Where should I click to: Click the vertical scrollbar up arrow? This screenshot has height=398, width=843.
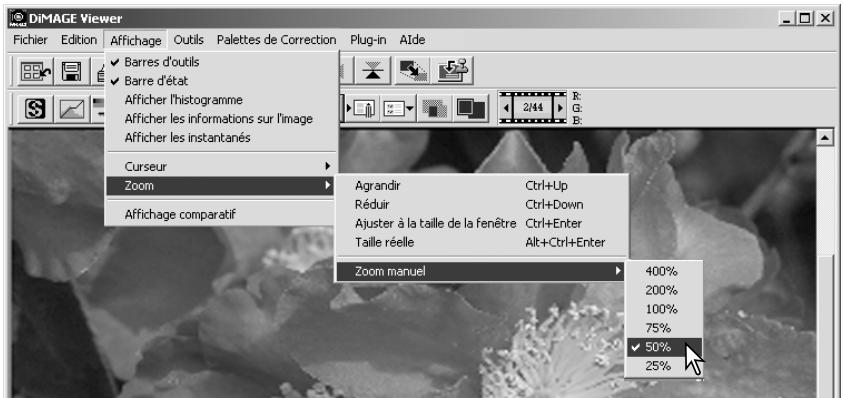click(x=824, y=138)
